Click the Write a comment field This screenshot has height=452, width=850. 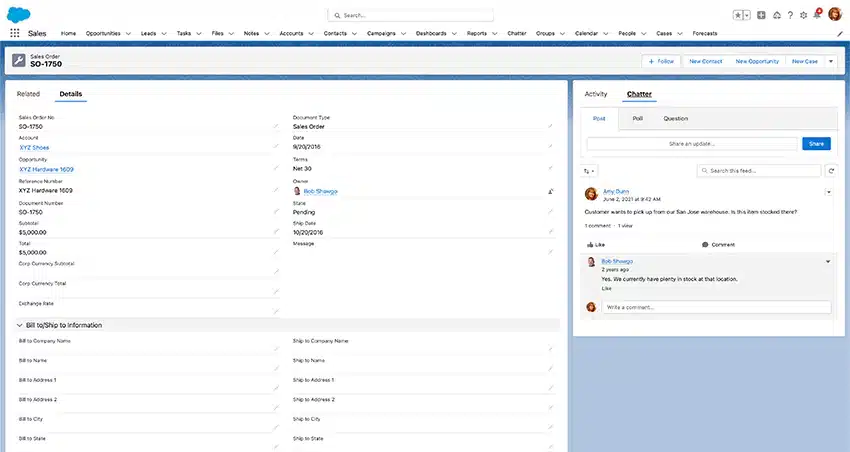click(x=716, y=307)
